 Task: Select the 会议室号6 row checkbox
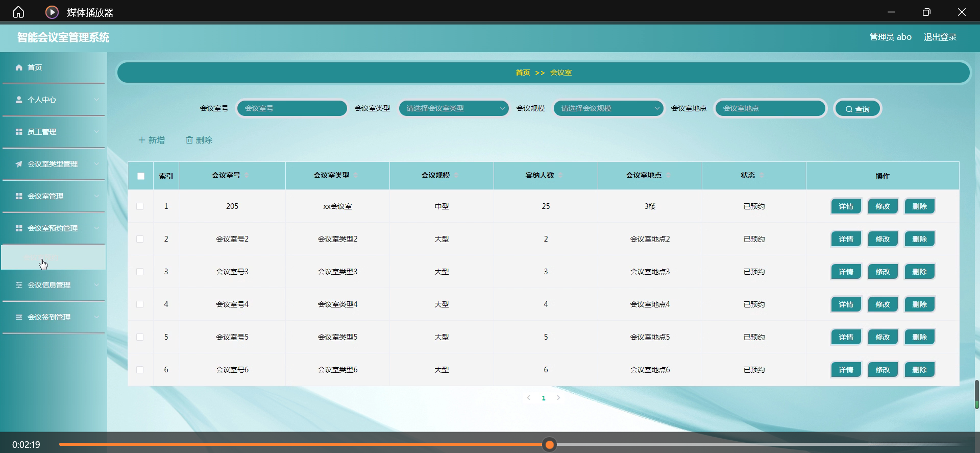point(140,370)
